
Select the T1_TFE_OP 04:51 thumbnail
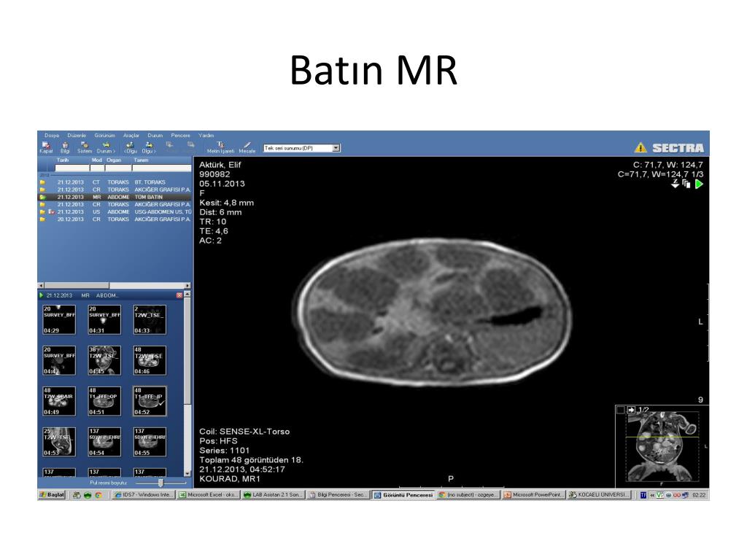coord(104,402)
